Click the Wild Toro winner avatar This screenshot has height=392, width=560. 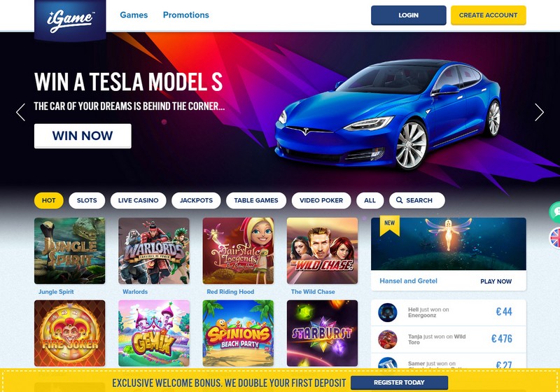[x=388, y=339]
